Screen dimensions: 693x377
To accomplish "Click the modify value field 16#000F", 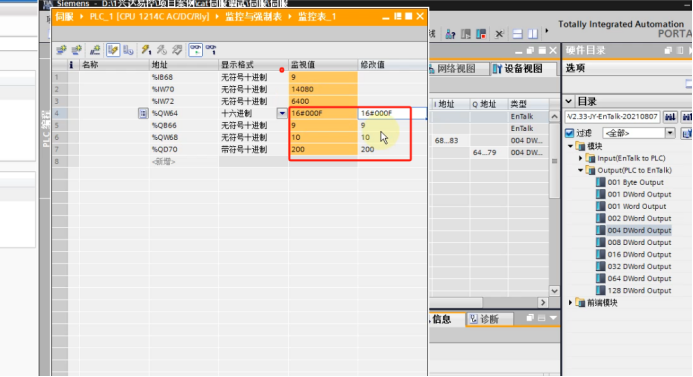I will point(392,113).
